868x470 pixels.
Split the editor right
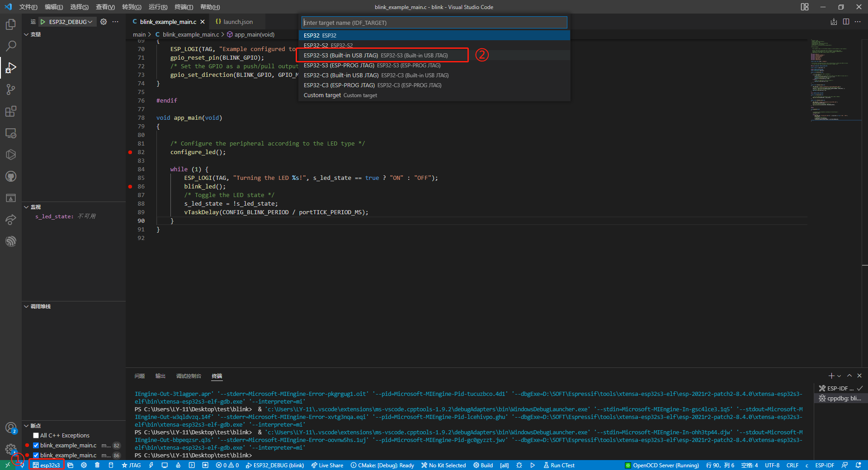pyautogui.click(x=846, y=22)
